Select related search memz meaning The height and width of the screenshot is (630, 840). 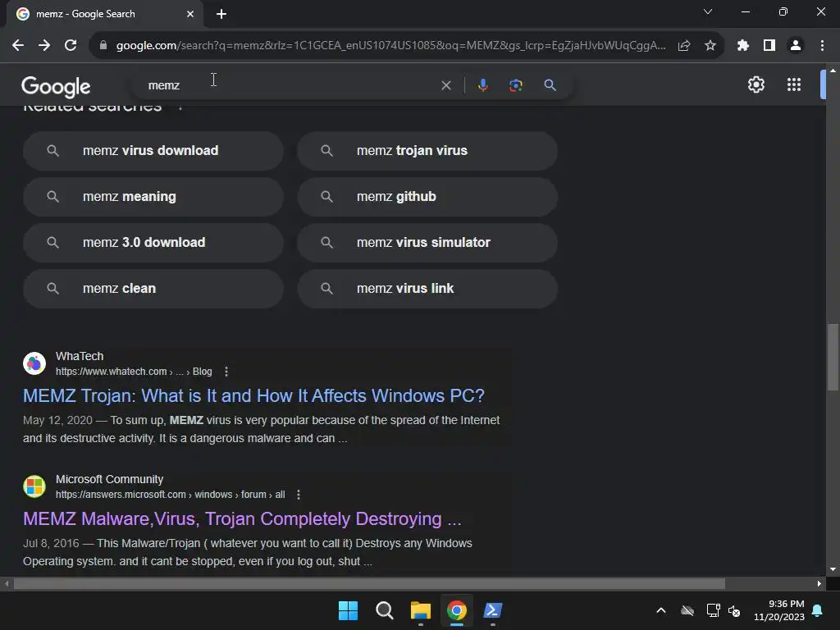153,197
